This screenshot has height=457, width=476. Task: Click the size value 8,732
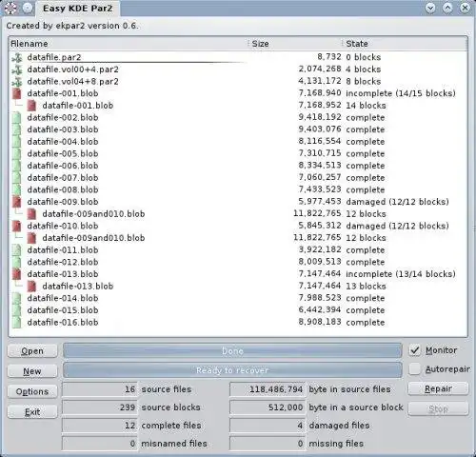[329, 57]
